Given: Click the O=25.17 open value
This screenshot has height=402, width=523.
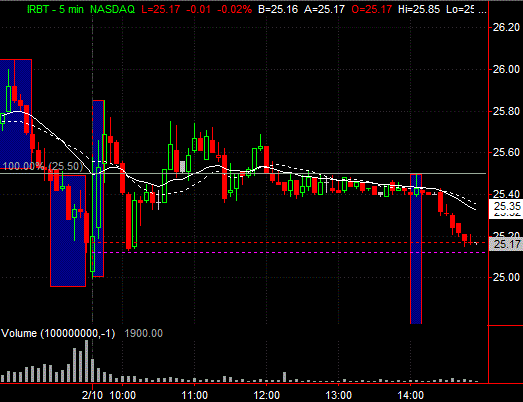Looking at the screenshot, I should pyautogui.click(x=372, y=9).
